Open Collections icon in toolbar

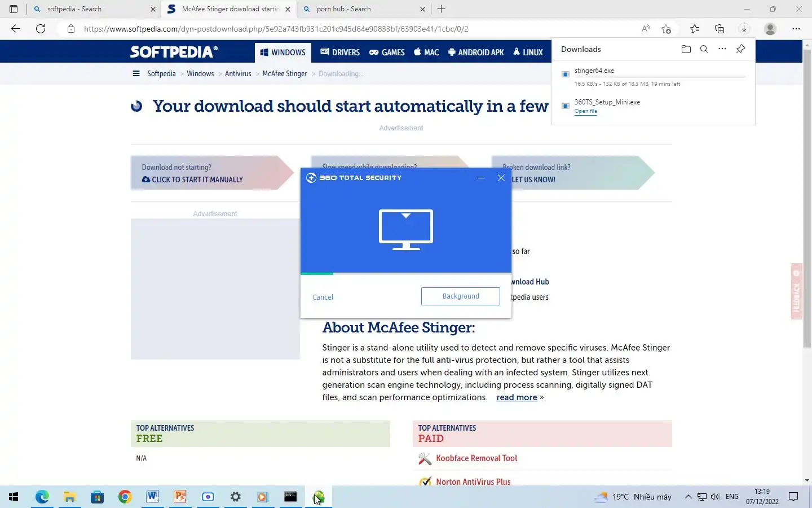point(720,29)
